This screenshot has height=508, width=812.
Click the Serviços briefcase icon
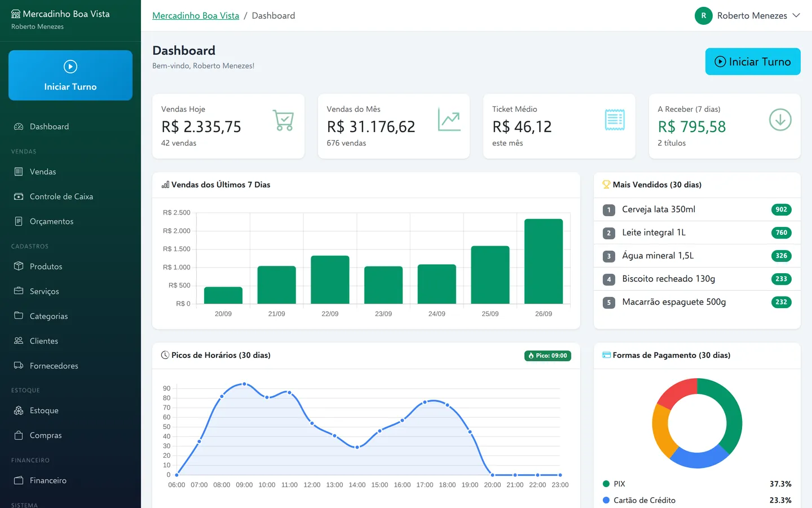tap(19, 291)
